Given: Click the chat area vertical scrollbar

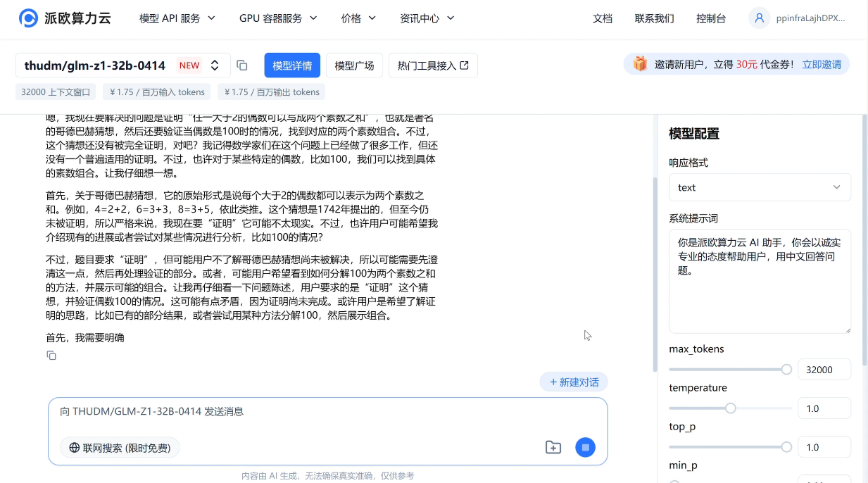Looking at the screenshot, I should [655, 275].
